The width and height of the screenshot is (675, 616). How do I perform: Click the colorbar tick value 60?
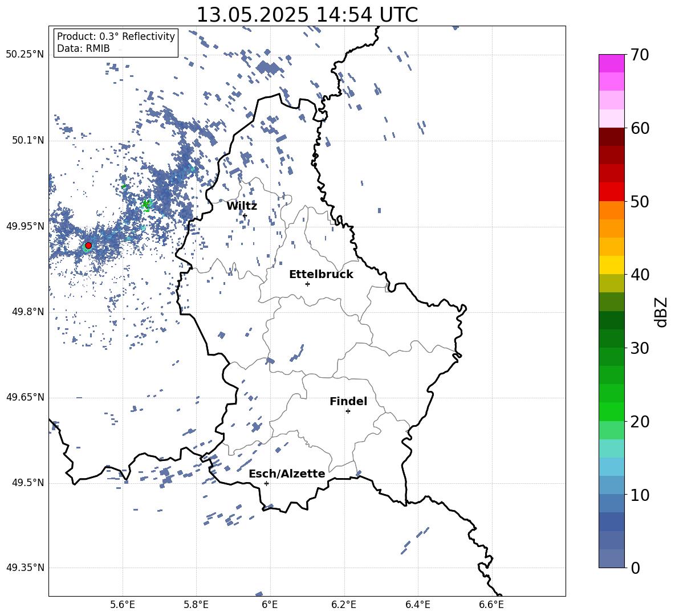pyautogui.click(x=640, y=128)
